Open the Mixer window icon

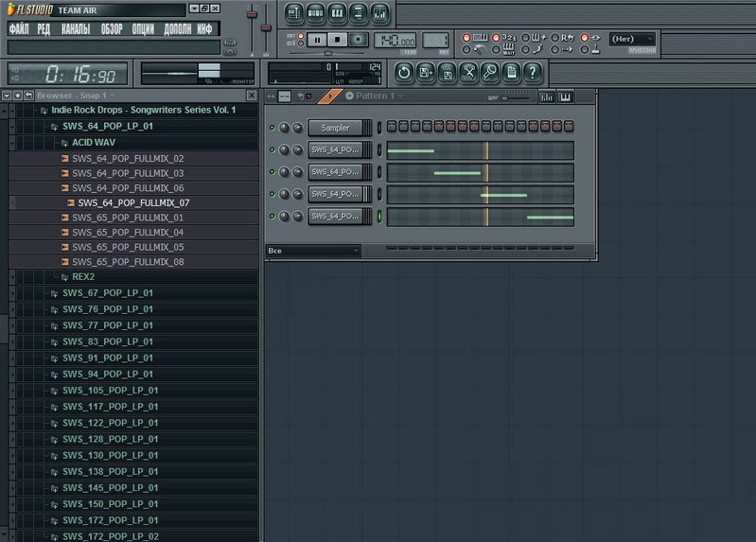(x=379, y=13)
